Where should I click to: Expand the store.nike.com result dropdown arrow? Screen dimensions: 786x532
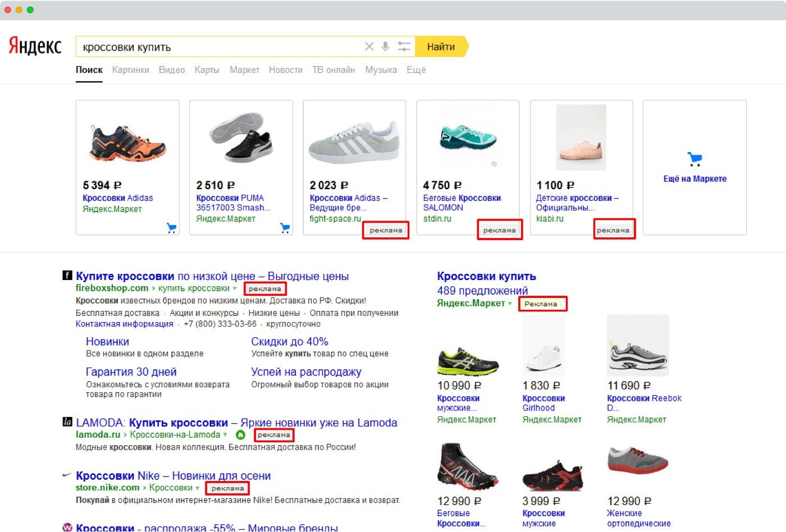pyautogui.click(x=197, y=488)
